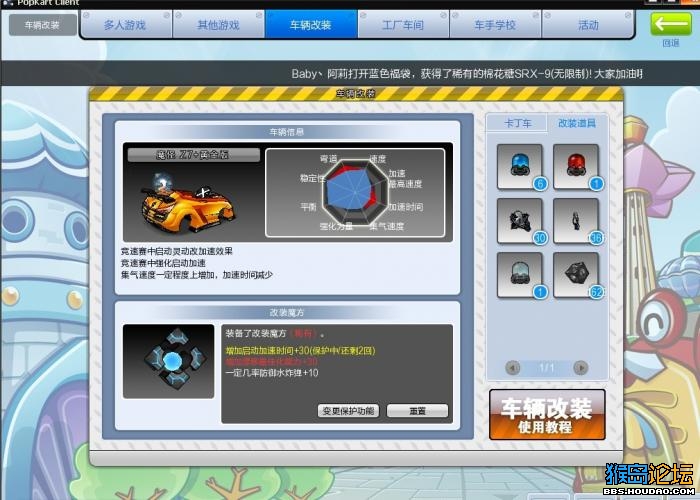Switch to the 改装道具 panel tab
The image size is (700, 500).
[577, 123]
